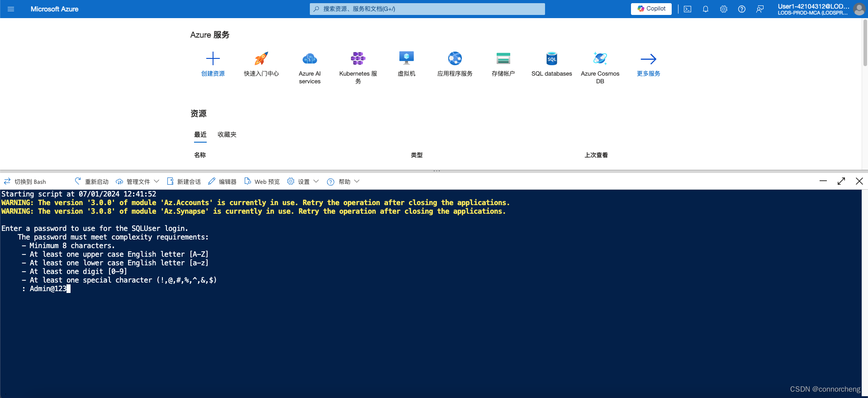This screenshot has height=398, width=868.
Task: Click the Starting script timestamp line
Action: [79, 194]
